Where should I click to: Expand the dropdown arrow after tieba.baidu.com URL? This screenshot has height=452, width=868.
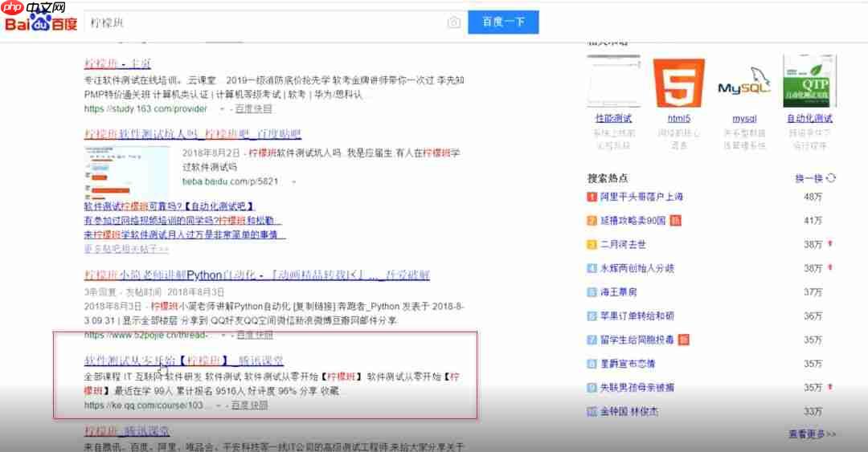(x=293, y=182)
